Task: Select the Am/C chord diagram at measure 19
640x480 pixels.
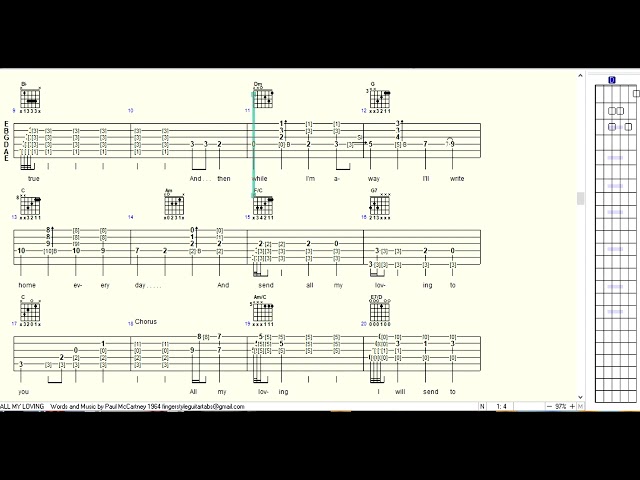Action: [x=262, y=311]
